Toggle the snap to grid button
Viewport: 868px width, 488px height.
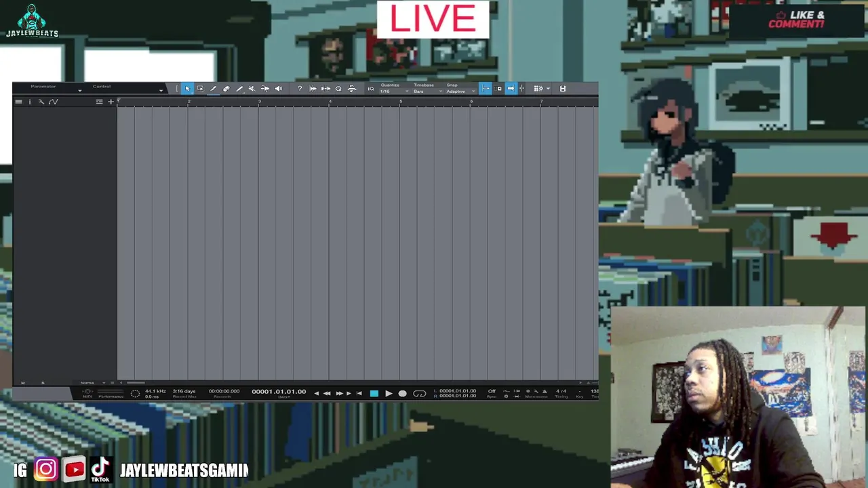486,89
